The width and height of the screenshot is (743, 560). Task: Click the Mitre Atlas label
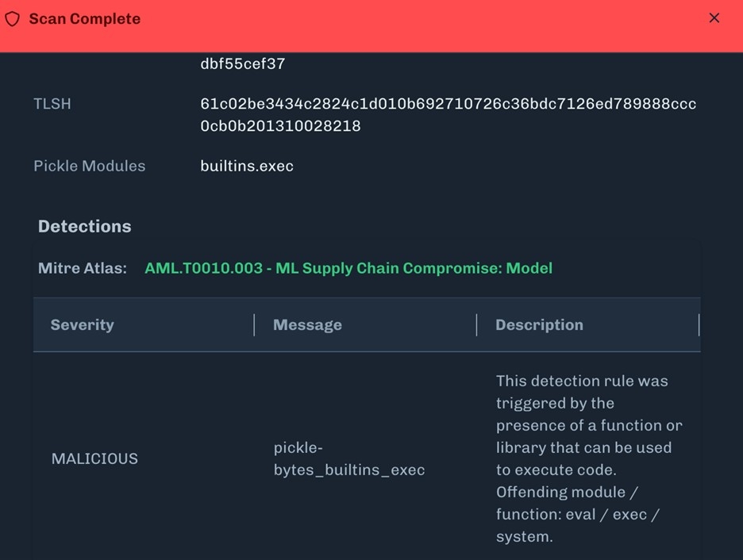(83, 268)
